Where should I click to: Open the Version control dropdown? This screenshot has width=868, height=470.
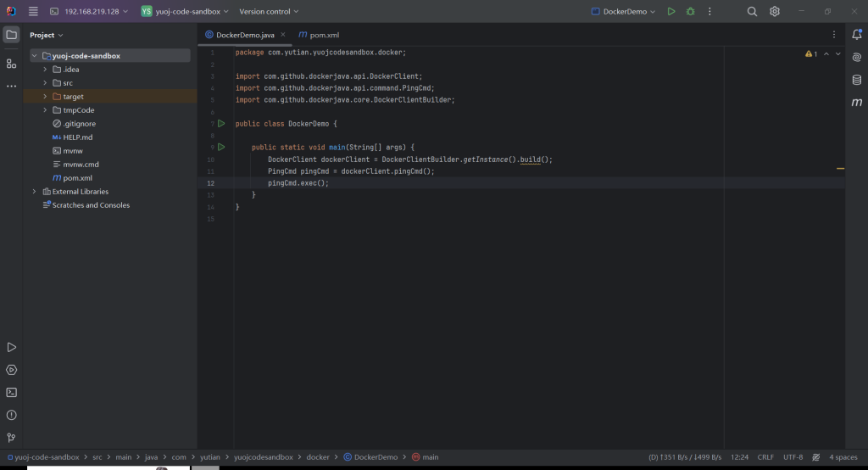click(269, 12)
